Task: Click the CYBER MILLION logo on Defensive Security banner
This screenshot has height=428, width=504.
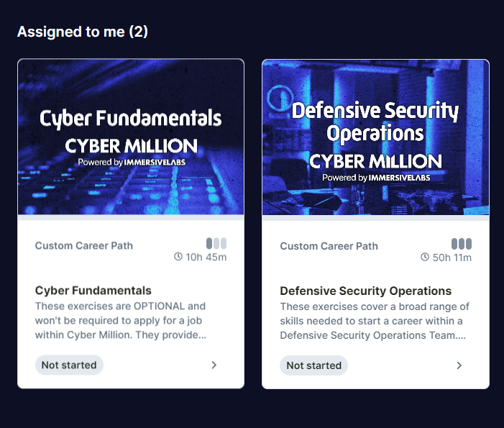Action: click(375, 160)
